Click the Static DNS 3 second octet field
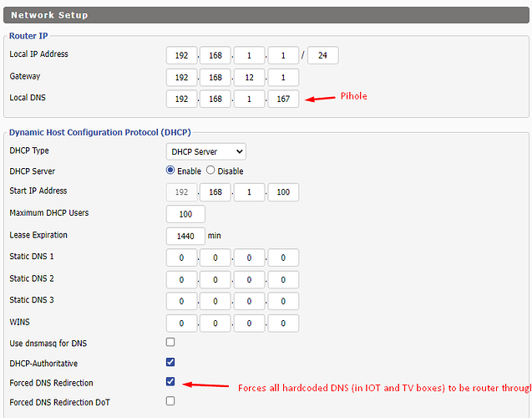Image resolution: width=532 pixels, height=418 pixels. click(x=215, y=301)
